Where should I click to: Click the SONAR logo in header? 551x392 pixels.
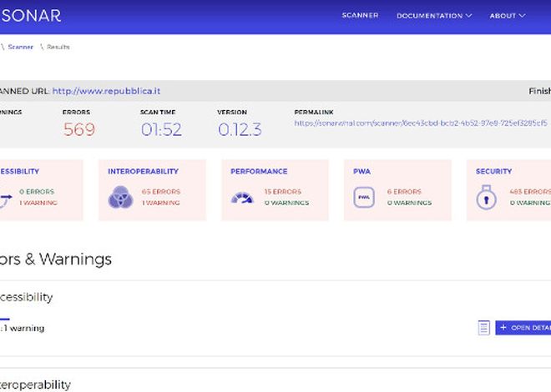[x=31, y=16]
